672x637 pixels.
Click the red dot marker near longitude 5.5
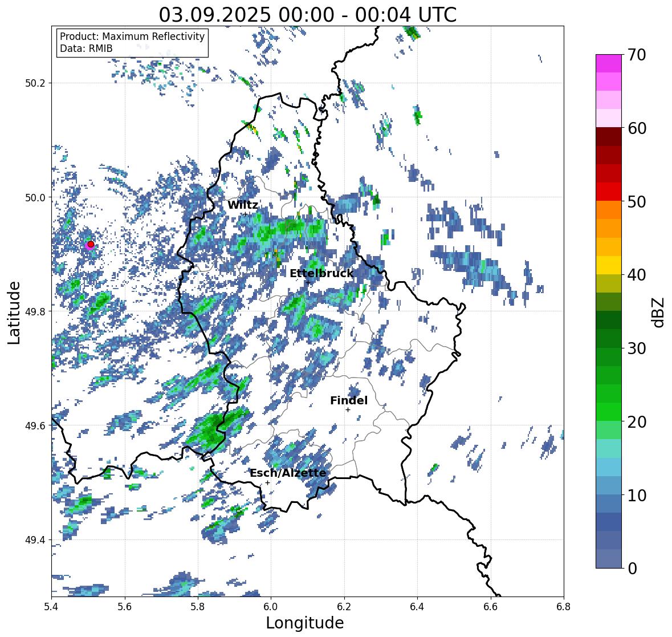point(91,244)
